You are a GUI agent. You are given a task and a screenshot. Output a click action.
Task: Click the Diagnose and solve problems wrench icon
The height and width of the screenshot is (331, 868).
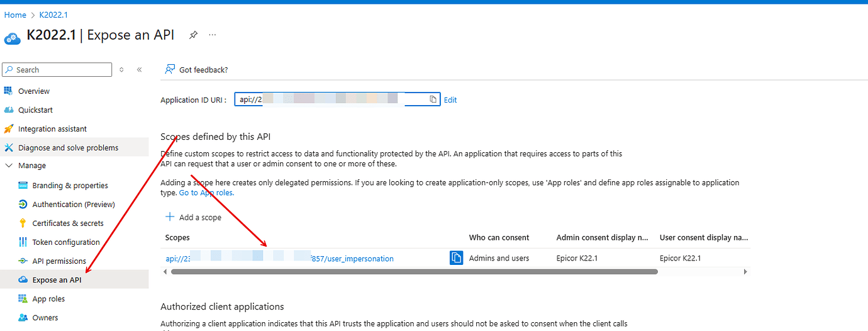9,148
